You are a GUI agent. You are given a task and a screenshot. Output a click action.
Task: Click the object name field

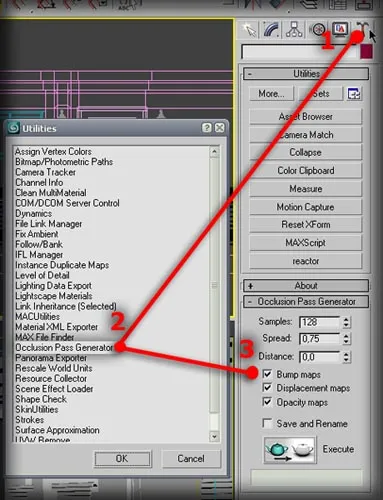tap(299, 52)
